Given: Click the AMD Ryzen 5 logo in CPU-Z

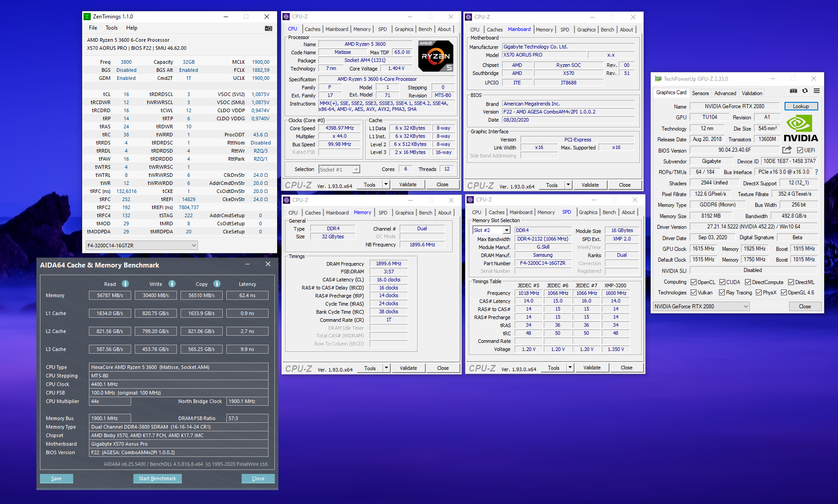Looking at the screenshot, I should coord(436,56).
